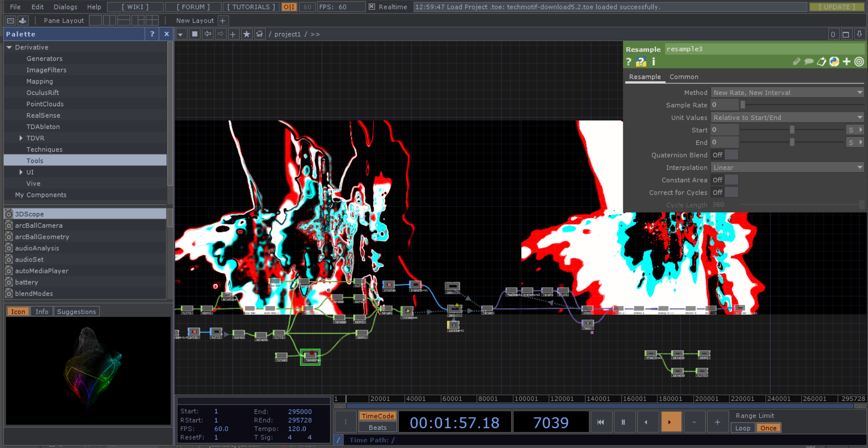Expand the TDVR folder in Palette
Viewport: 868px width, 448px height.
click(21, 138)
